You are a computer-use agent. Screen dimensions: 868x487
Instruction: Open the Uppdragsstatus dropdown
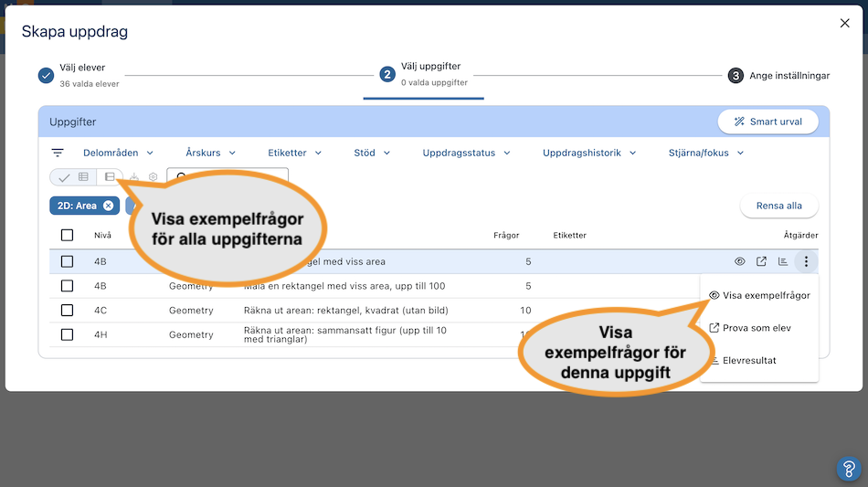(466, 154)
